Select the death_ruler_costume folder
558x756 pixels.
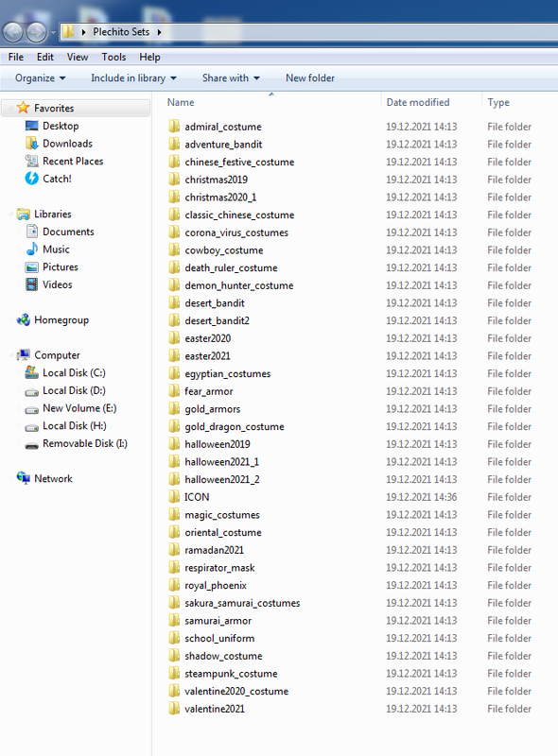[231, 268]
